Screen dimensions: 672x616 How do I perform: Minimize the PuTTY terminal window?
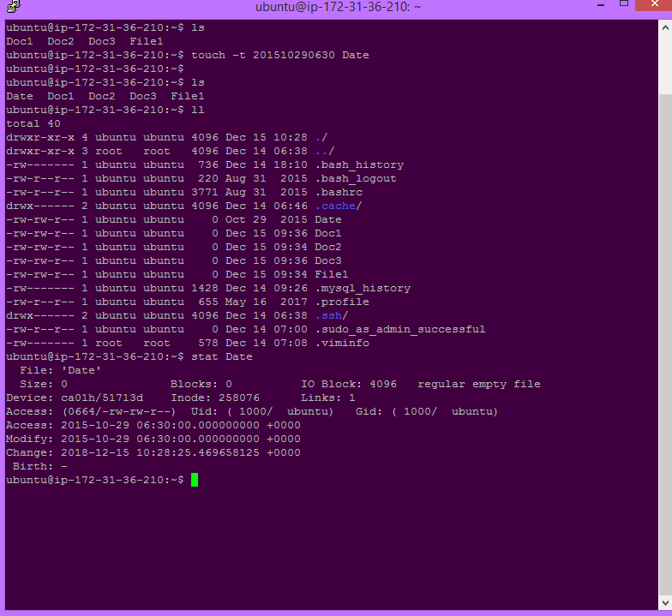[601, 5]
